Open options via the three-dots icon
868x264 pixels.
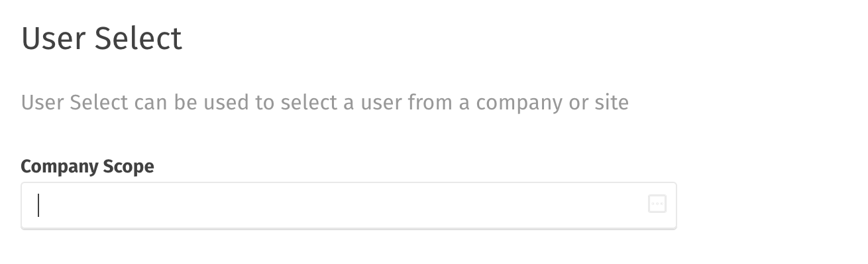click(x=657, y=204)
